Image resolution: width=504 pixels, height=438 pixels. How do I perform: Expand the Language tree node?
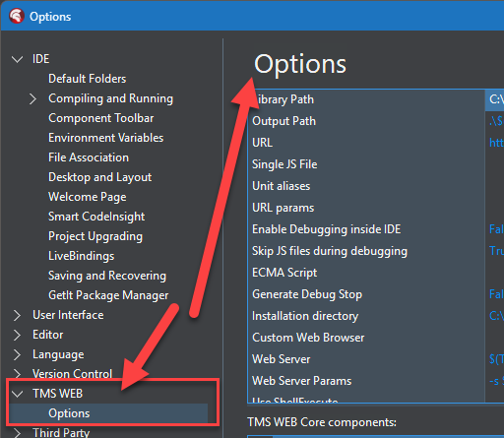click(17, 354)
